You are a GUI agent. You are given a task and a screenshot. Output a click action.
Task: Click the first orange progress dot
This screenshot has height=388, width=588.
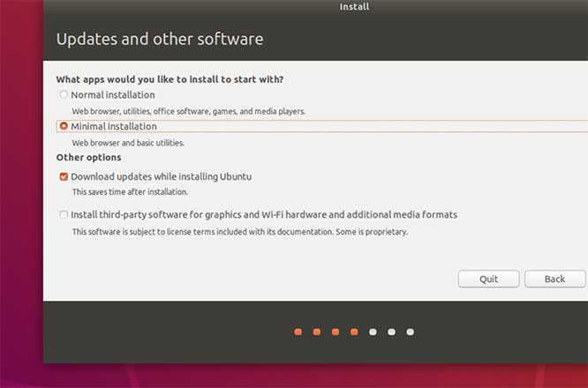coord(298,332)
